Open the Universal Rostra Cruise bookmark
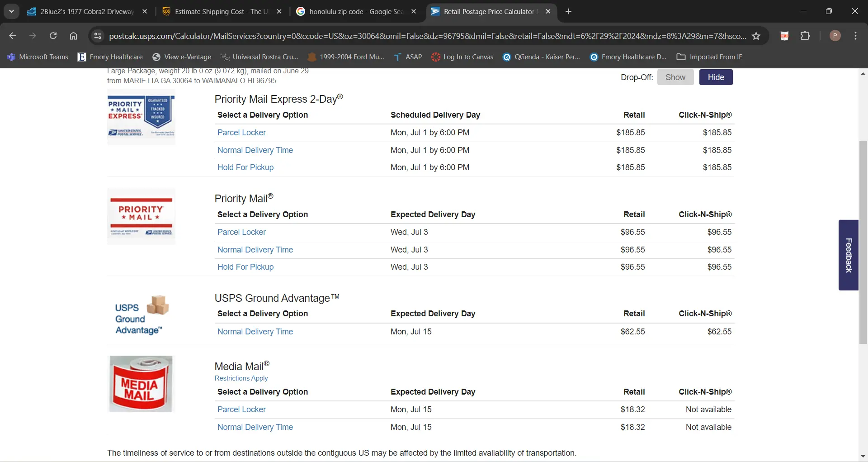Viewport: 868px width, 462px height. [259, 57]
